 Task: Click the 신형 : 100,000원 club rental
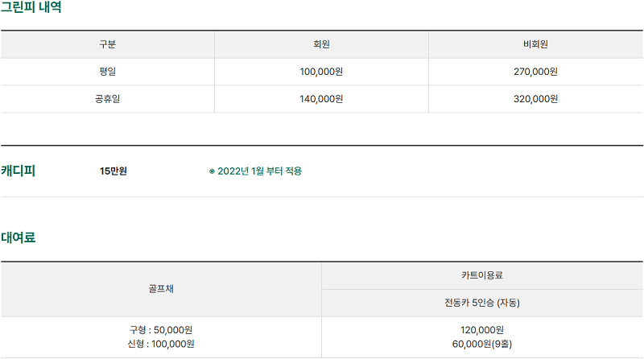click(x=161, y=344)
